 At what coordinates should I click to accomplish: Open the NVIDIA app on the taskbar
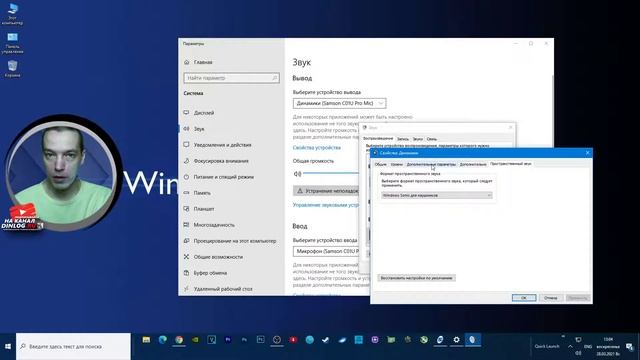[195, 340]
